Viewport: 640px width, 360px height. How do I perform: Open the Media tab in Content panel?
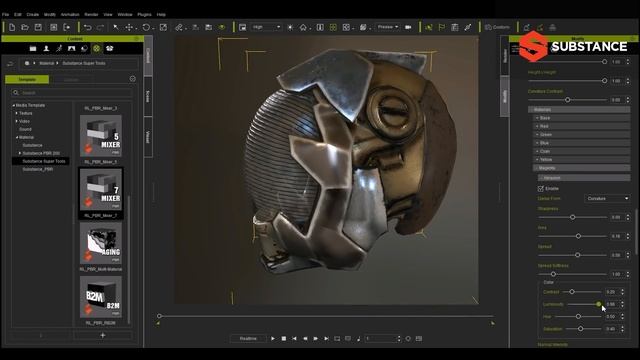point(71,49)
